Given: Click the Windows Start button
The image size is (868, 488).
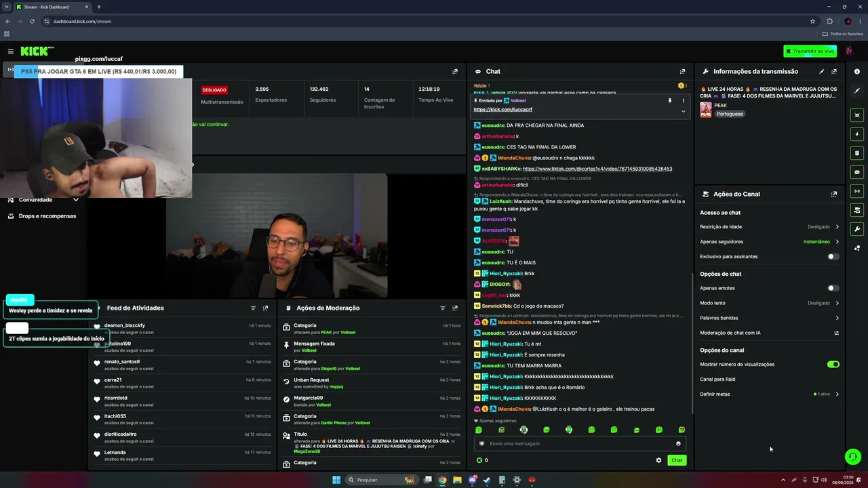Looking at the screenshot, I should 336,480.
